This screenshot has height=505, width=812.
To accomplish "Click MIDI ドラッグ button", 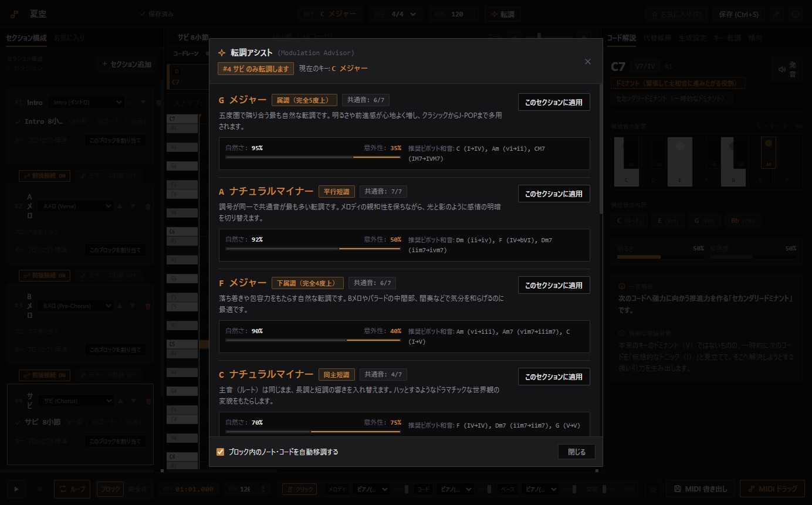I will (x=772, y=489).
